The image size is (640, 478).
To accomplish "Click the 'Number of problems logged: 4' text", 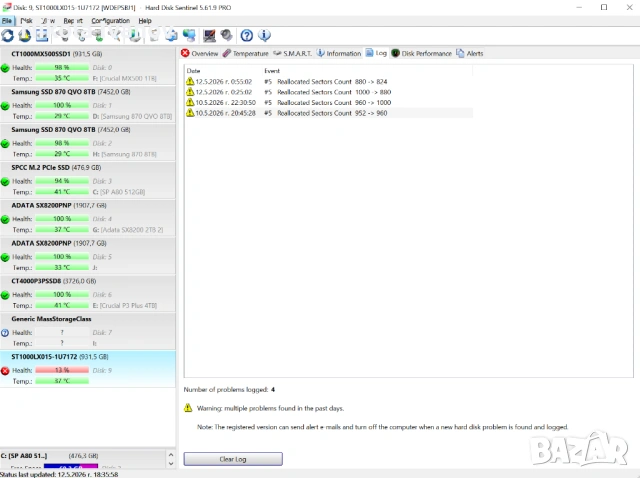I will click(x=229, y=389).
